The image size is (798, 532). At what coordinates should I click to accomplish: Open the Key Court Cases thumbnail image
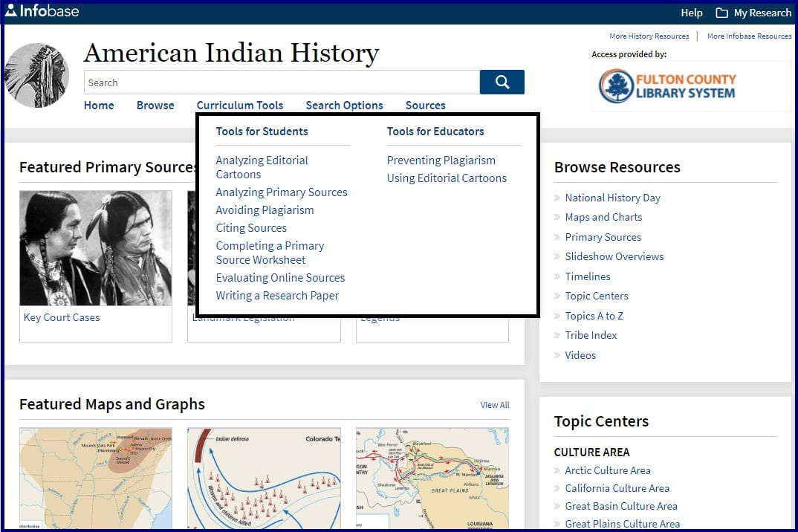(96, 248)
